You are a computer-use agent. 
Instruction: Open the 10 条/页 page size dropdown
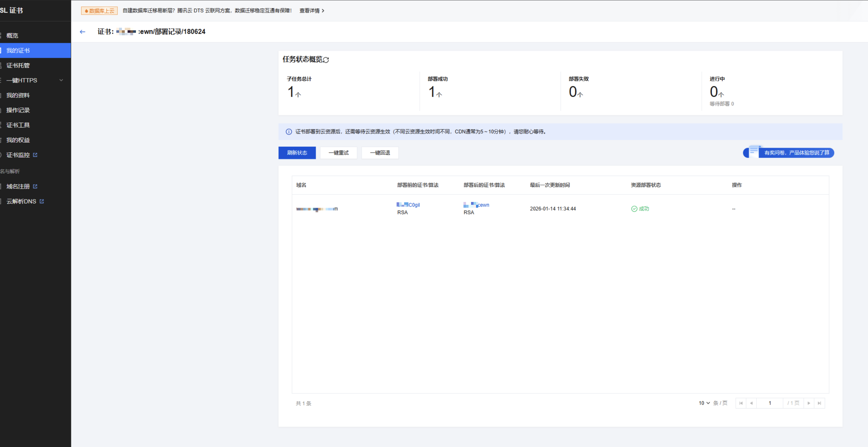coord(704,403)
